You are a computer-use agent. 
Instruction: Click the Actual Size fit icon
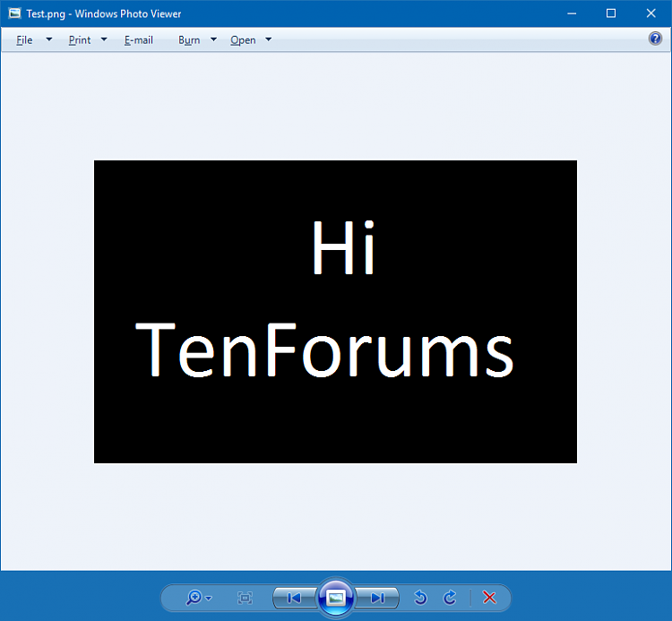[x=245, y=598]
